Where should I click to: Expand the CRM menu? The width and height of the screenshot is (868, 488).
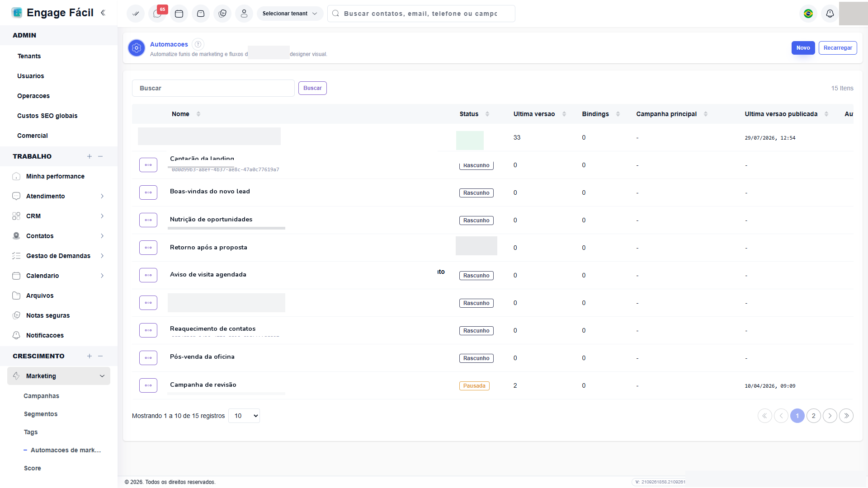(59, 216)
